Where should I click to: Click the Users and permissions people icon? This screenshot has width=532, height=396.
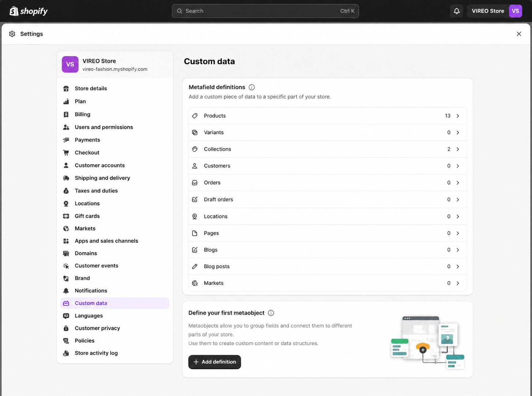pos(66,127)
